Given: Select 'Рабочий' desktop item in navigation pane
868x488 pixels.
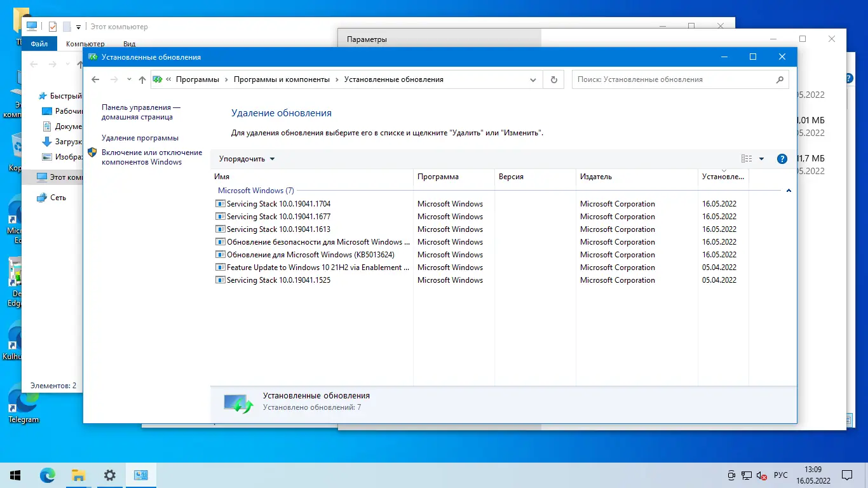Looking at the screenshot, I should 62,111.
